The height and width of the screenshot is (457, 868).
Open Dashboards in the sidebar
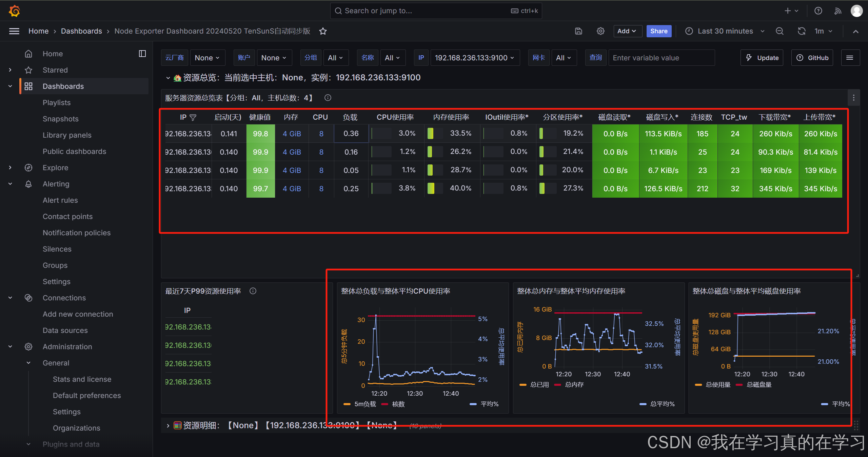63,86
